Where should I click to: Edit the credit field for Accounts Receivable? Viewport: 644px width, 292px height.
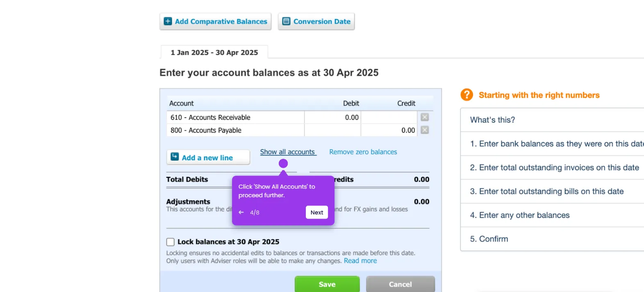389,117
